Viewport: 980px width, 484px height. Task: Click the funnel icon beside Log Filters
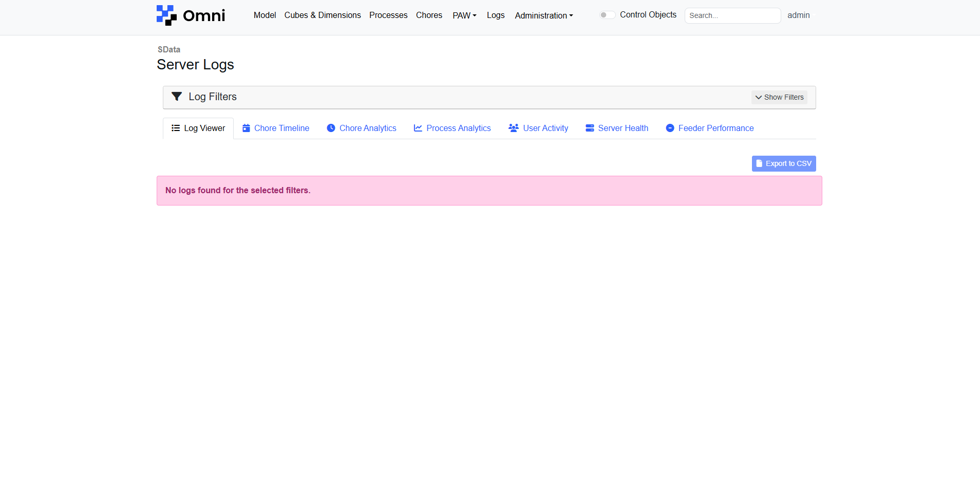[177, 97]
